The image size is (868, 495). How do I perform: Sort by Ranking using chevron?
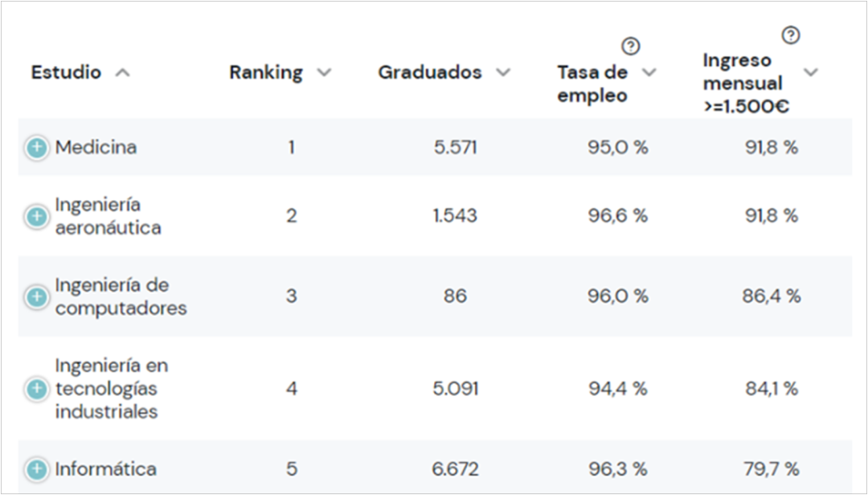point(324,72)
